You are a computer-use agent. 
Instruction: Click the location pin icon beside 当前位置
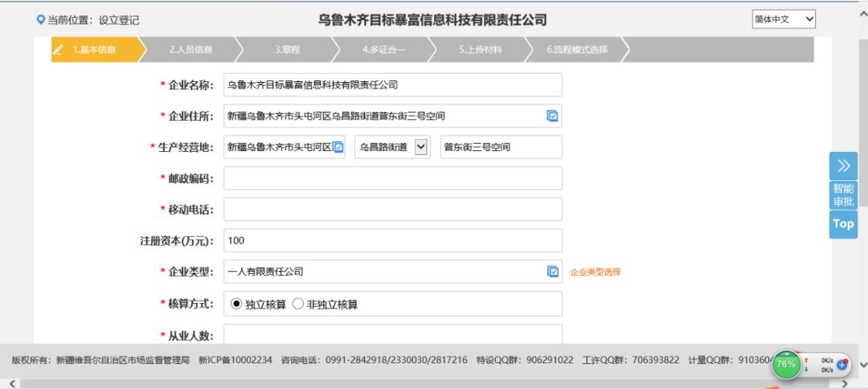coord(41,20)
